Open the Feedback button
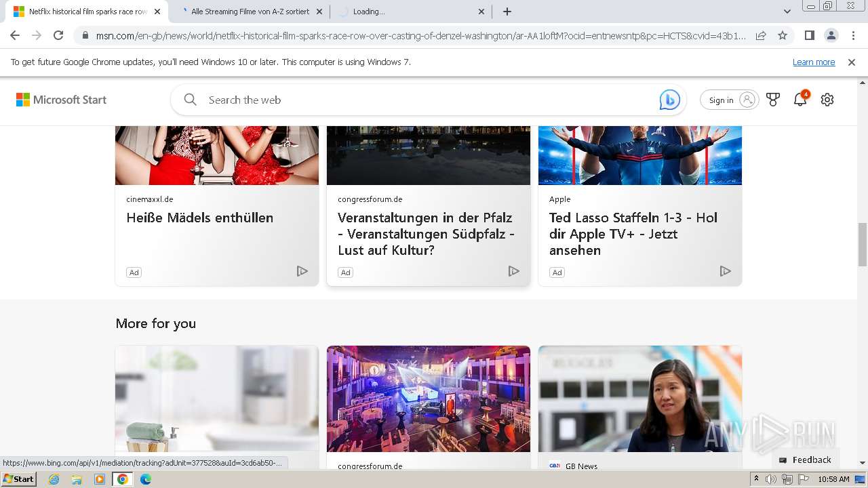Viewport: 868px width, 488px height. (x=805, y=460)
